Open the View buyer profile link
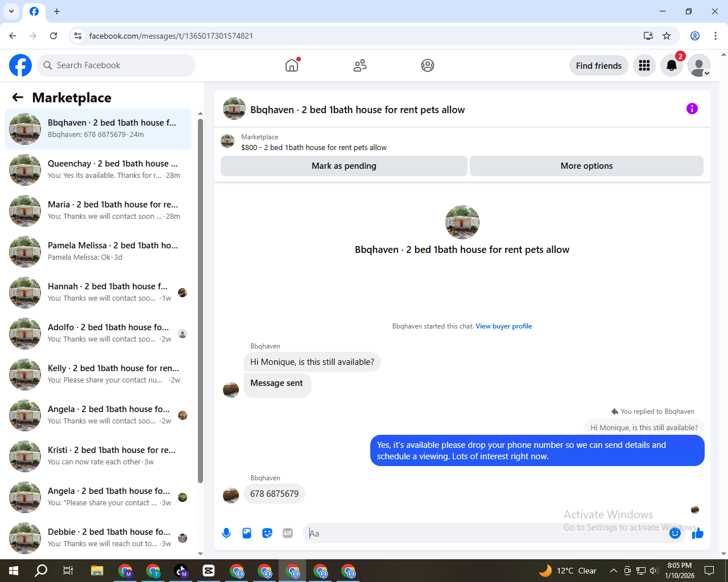The width and height of the screenshot is (728, 582). (x=504, y=326)
